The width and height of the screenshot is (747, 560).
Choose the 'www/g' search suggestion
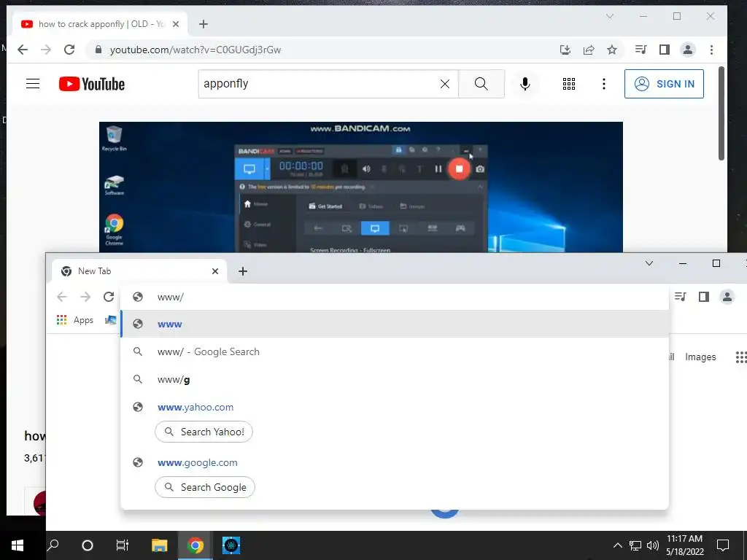pyautogui.click(x=395, y=379)
